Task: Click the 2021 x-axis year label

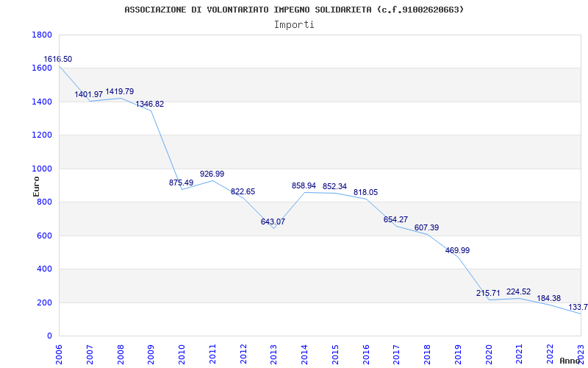Action: pos(520,354)
